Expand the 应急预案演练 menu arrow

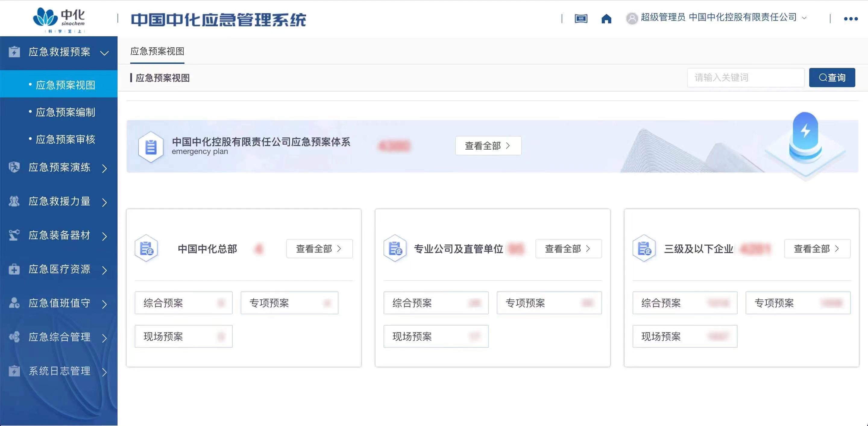point(105,168)
